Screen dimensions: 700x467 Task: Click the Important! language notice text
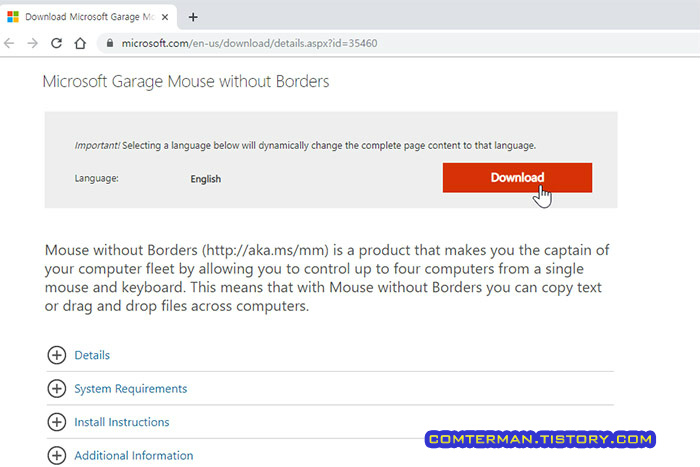305,146
